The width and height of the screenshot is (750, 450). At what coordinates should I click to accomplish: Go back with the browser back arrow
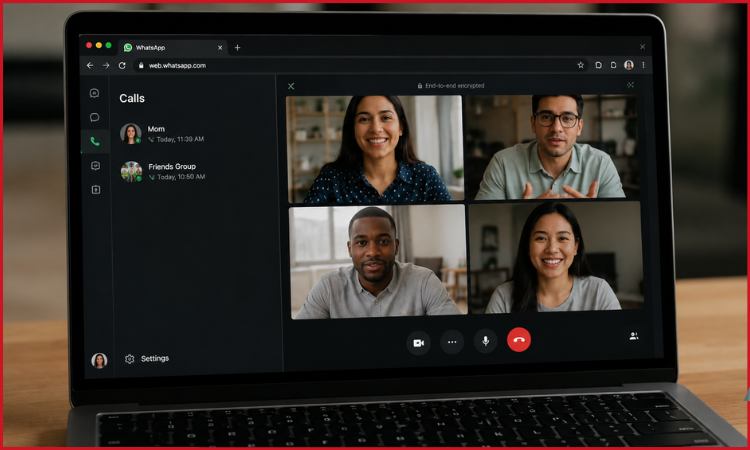pos(90,66)
